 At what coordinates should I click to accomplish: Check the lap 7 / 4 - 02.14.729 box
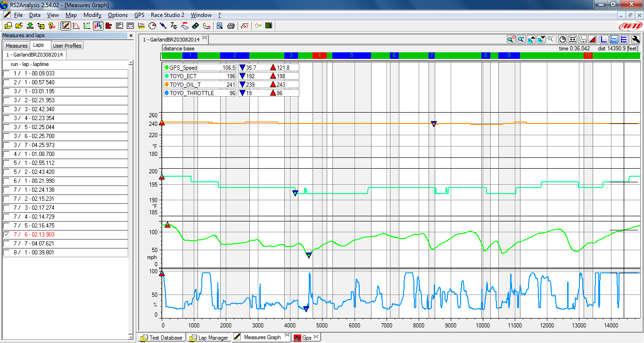(x=6, y=217)
